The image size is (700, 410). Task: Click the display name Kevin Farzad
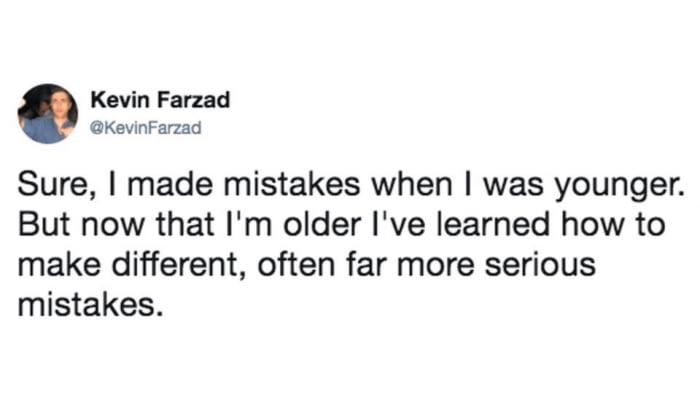tap(160, 100)
